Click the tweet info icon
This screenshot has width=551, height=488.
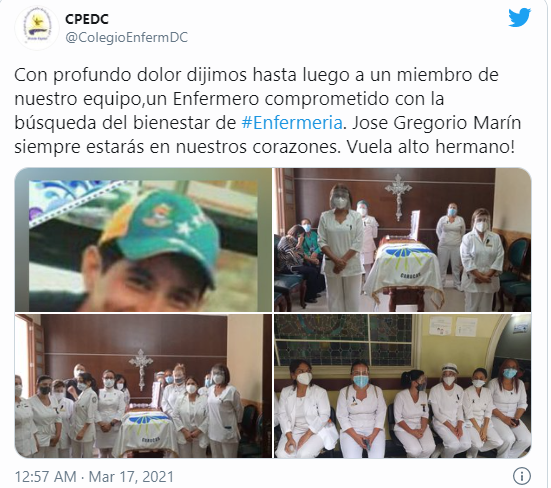click(521, 476)
